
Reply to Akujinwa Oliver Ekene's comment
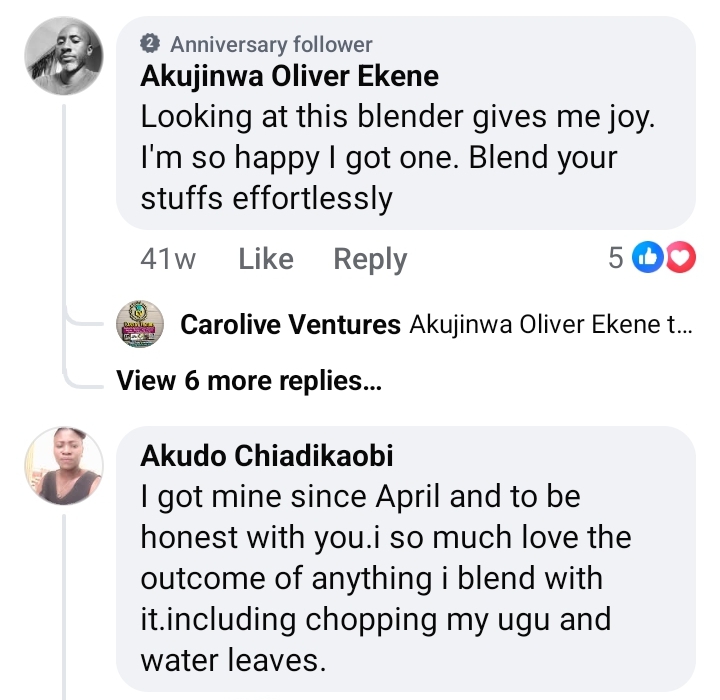pyautogui.click(x=370, y=259)
